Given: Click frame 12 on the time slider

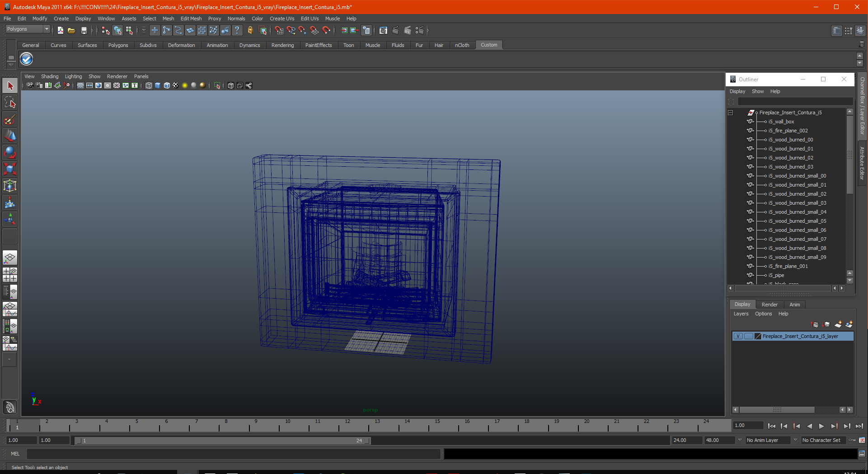Looking at the screenshot, I should click(x=347, y=425).
